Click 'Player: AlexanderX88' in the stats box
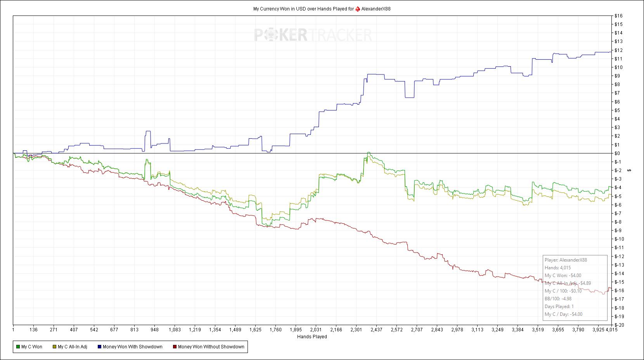The height and width of the screenshot is (360, 644). coord(566,260)
